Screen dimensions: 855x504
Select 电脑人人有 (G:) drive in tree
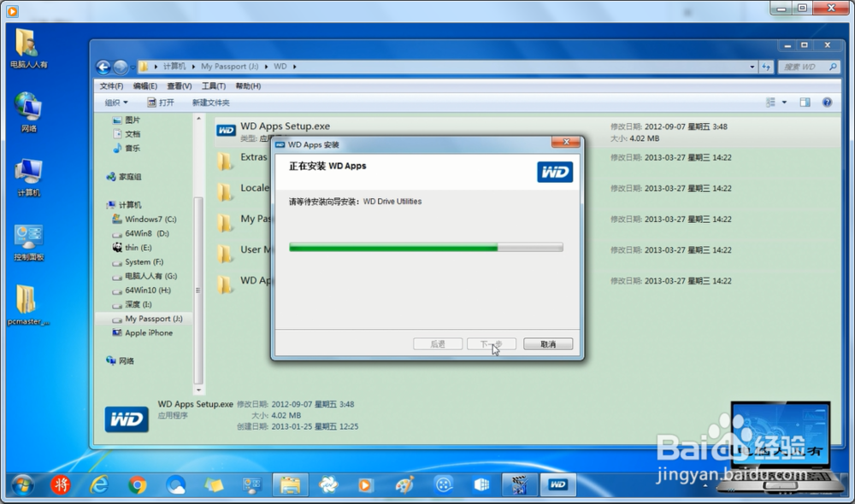[144, 276]
